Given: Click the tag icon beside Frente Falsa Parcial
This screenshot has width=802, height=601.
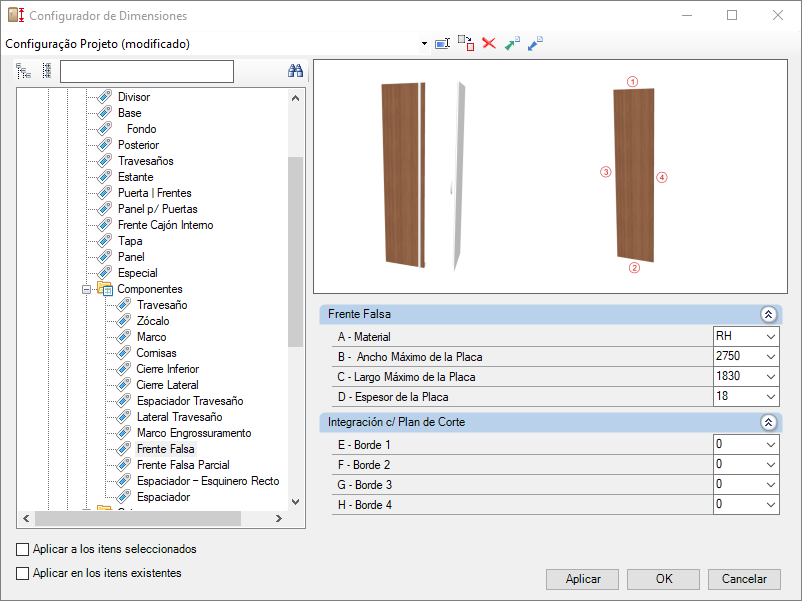Looking at the screenshot, I should 123,464.
